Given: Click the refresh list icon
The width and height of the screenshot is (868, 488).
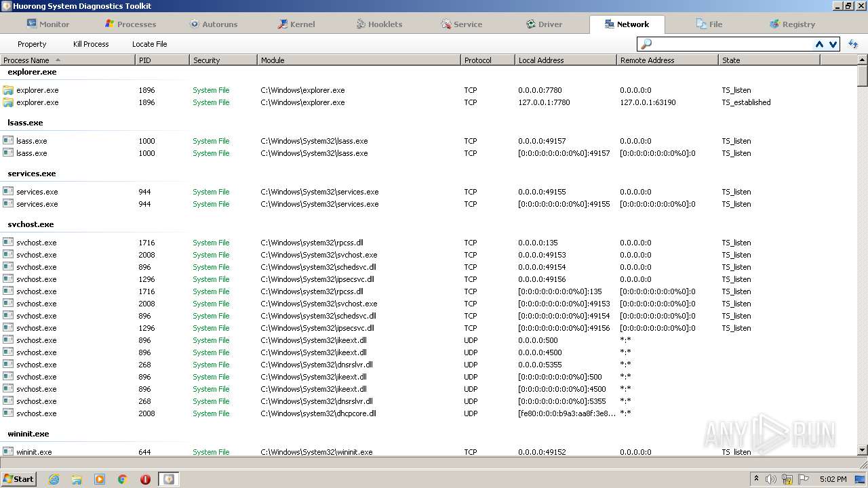Looking at the screenshot, I should (x=853, y=44).
